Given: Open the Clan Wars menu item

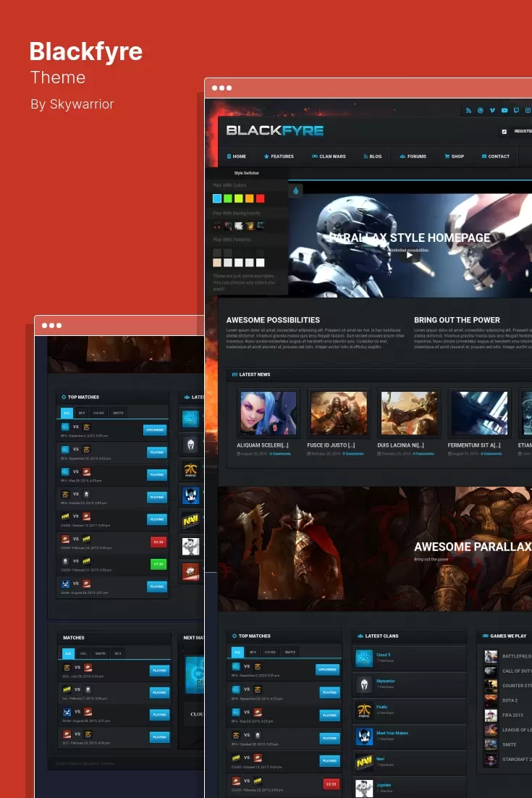Looking at the screenshot, I should 329,156.
